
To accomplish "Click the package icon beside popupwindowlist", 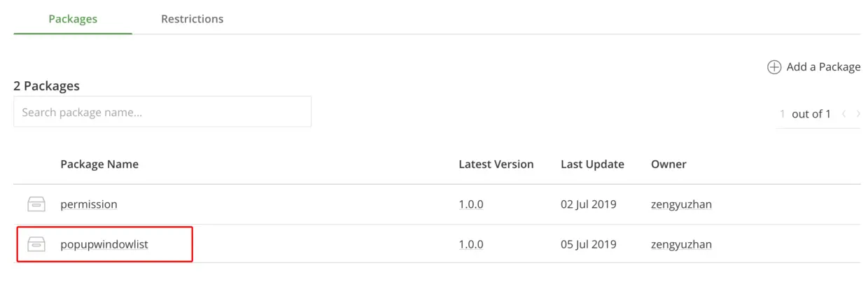I will (36, 244).
